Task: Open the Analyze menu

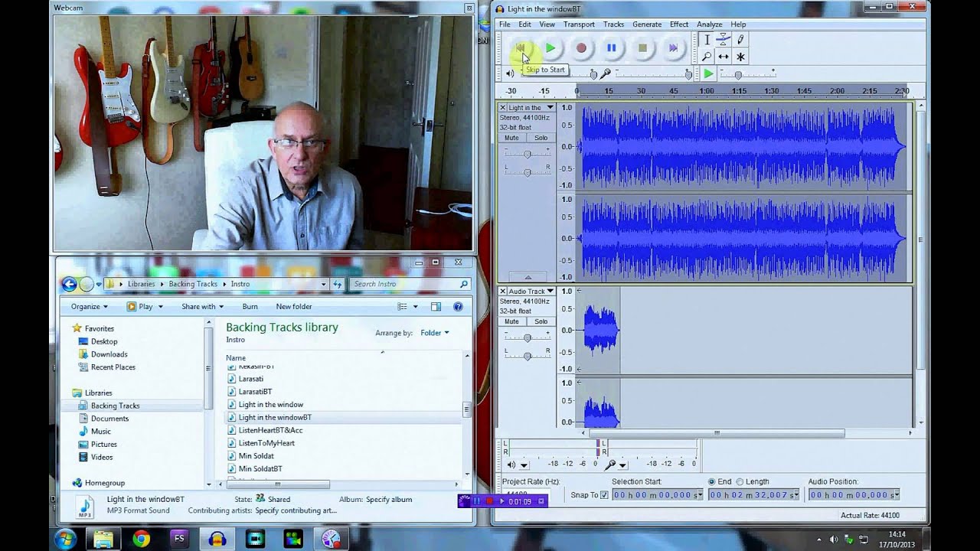Action: [710, 24]
